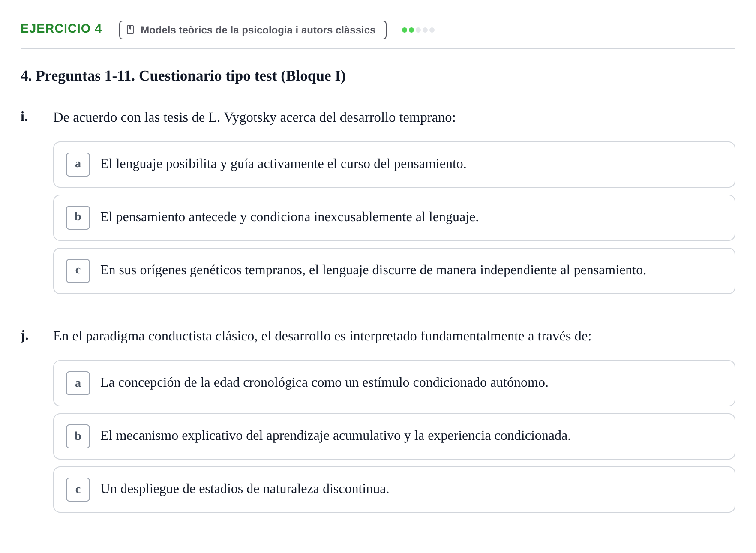Click the EJERCICIO 4 heading
Viewport: 756px width, 553px height.
coord(61,29)
